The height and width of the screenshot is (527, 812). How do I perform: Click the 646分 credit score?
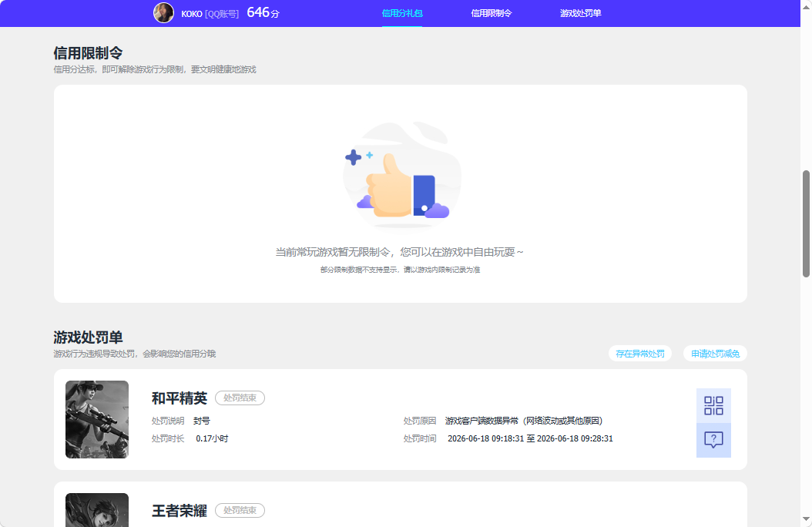click(263, 12)
